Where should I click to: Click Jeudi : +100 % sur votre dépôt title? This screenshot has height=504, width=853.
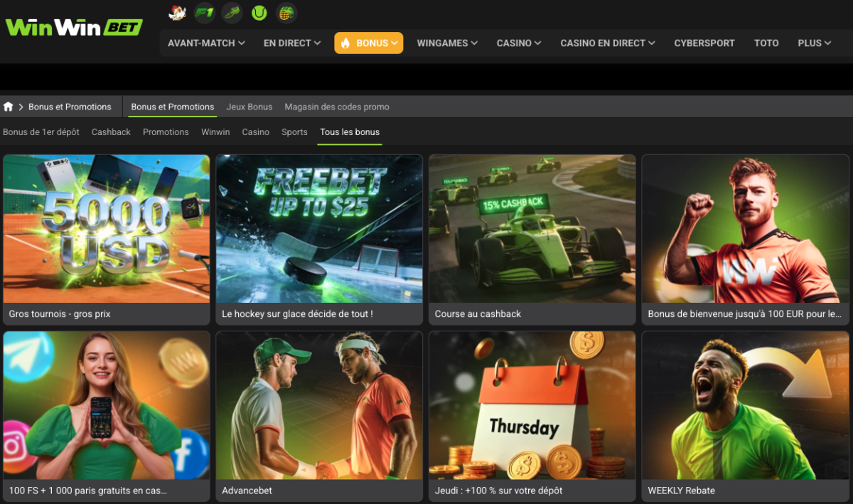498,490
